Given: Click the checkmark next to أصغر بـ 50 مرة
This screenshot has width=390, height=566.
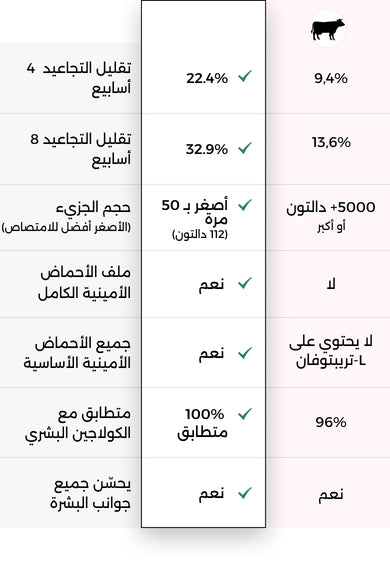Looking at the screenshot, I should coord(245,205).
